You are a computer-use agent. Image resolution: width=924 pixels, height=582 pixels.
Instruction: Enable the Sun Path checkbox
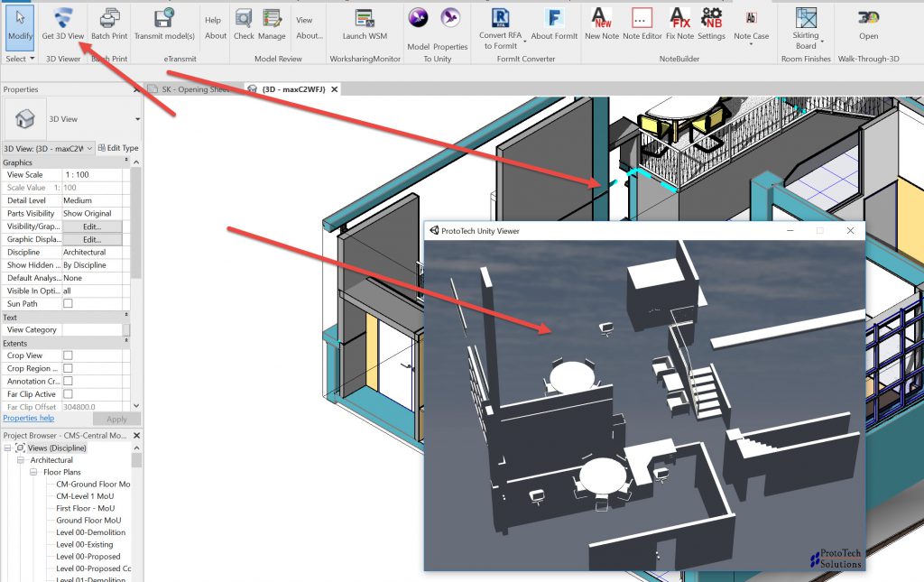pos(68,304)
